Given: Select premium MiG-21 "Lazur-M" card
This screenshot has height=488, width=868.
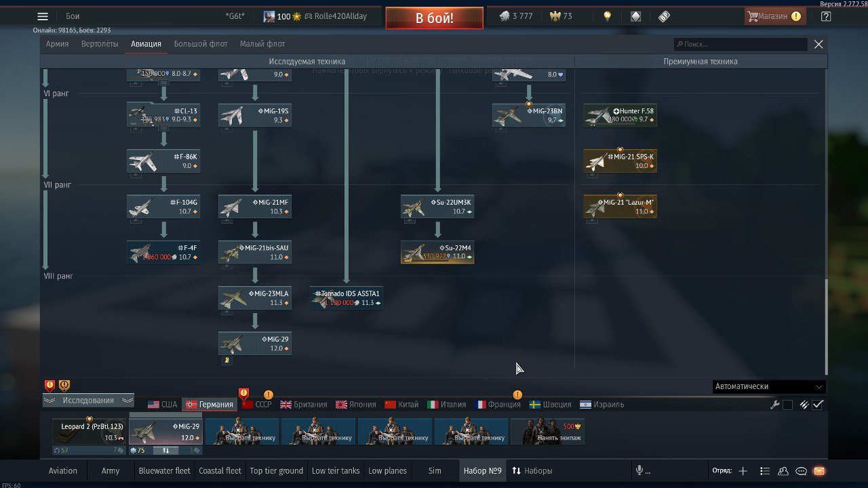Looking at the screenshot, I should click(x=620, y=207).
